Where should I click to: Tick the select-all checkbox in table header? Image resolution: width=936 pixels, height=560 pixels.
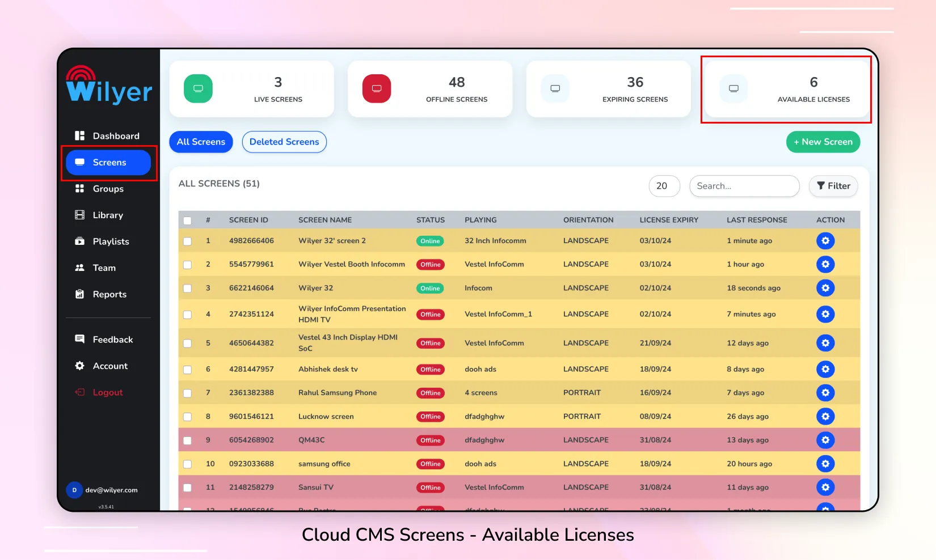click(x=187, y=220)
